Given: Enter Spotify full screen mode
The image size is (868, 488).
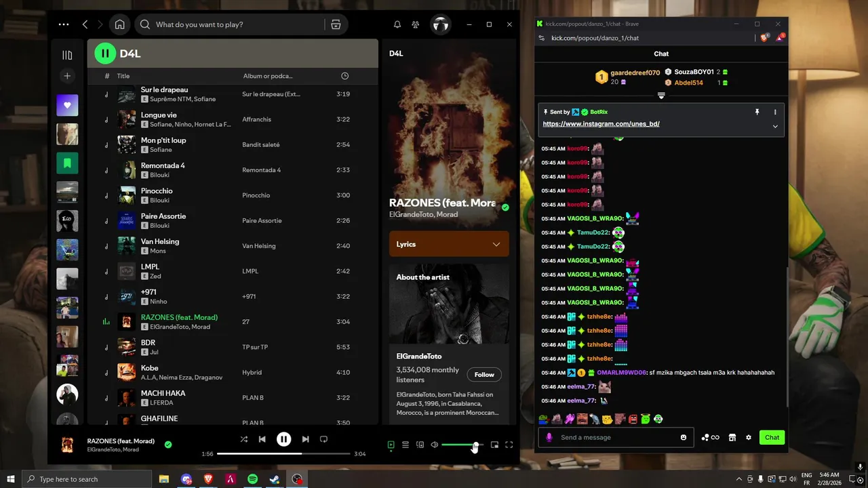Looking at the screenshot, I should (x=509, y=445).
